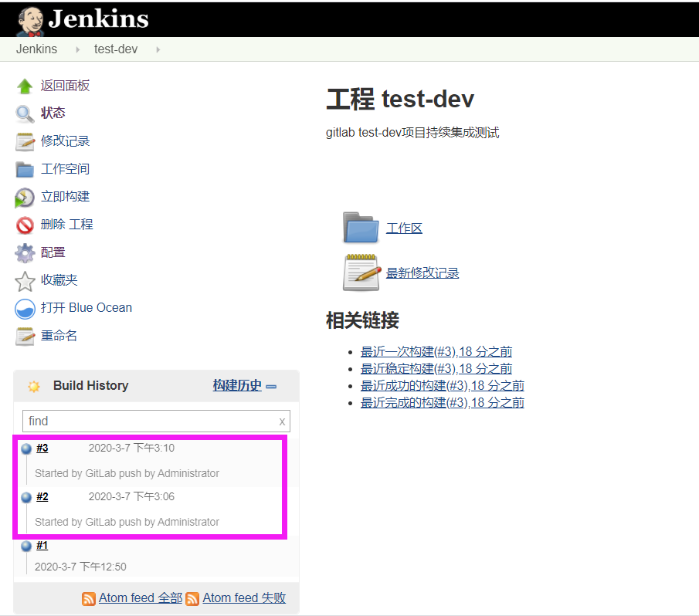Open the 工作区 link
The image size is (699, 616).
pos(404,228)
